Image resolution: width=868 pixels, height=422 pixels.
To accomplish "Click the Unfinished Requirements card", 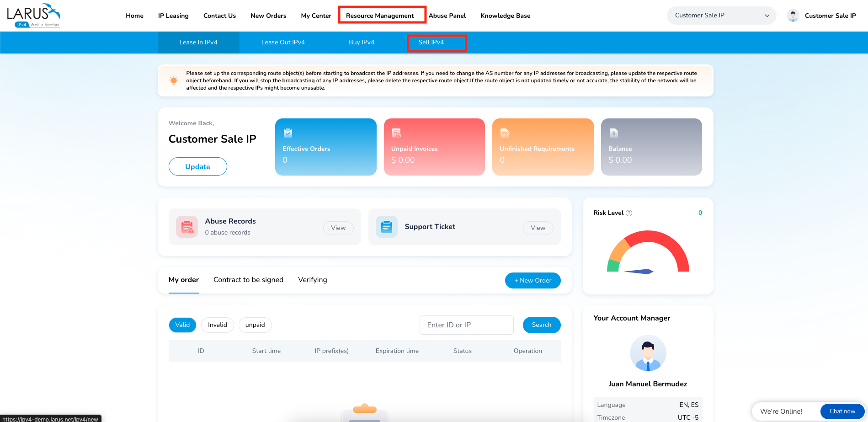I will [x=543, y=147].
